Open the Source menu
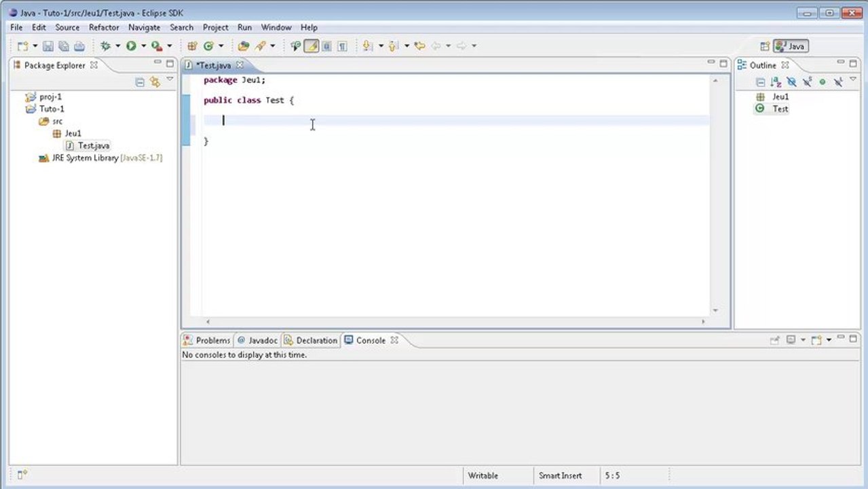 [x=67, y=27]
